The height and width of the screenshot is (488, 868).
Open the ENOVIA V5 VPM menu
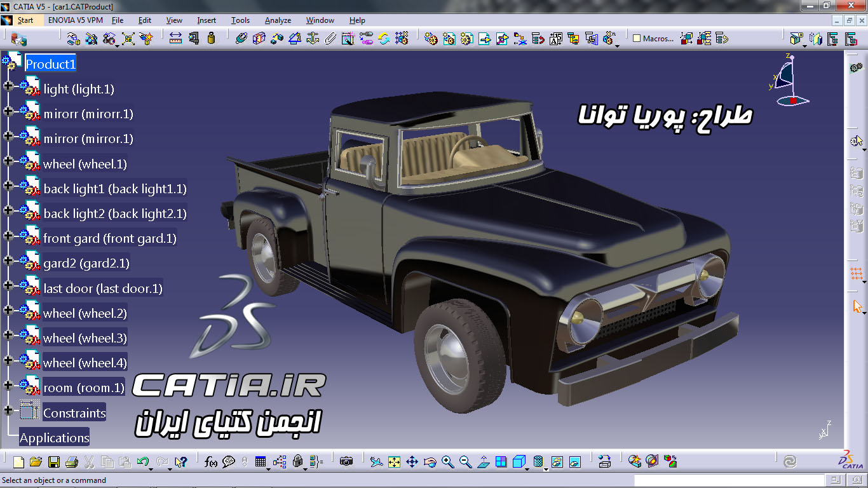pos(75,20)
